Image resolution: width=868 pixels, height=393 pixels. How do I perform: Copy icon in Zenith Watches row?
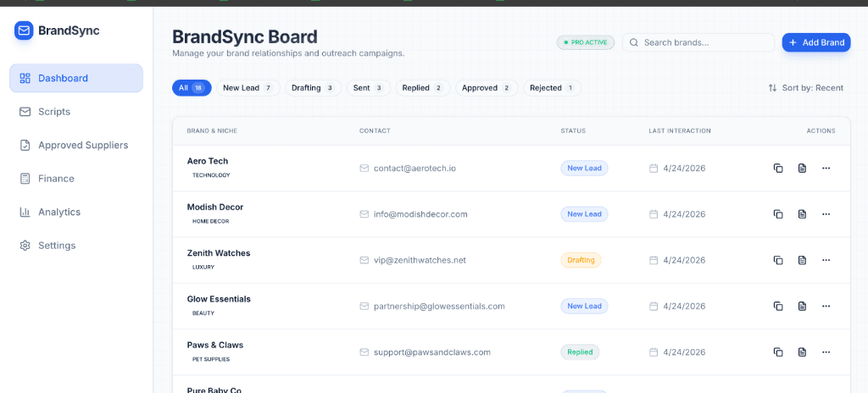tap(778, 260)
